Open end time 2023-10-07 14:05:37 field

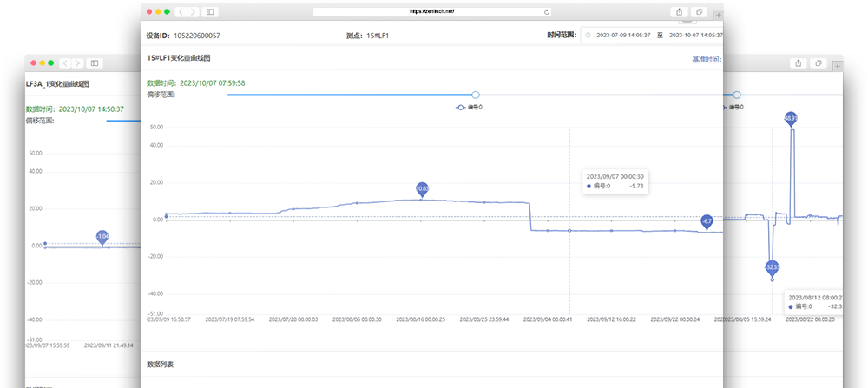click(696, 35)
